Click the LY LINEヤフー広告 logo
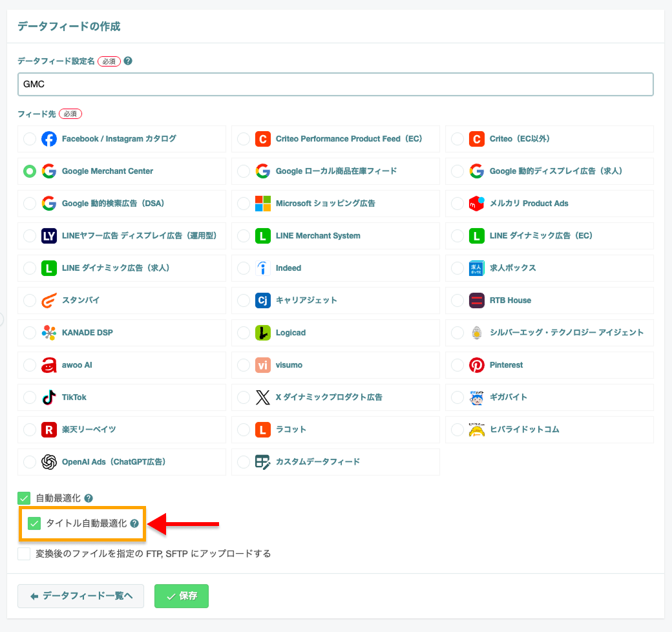The width and height of the screenshot is (672, 632). [49, 236]
